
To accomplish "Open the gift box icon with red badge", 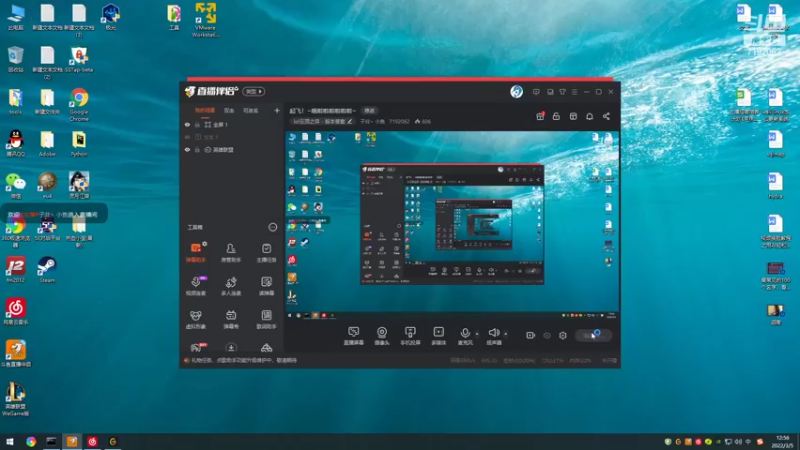I will tap(540, 116).
